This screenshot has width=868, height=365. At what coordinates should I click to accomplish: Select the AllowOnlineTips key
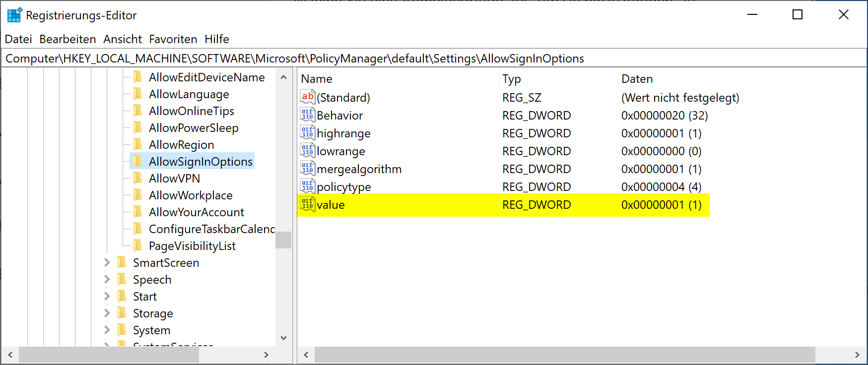(192, 111)
